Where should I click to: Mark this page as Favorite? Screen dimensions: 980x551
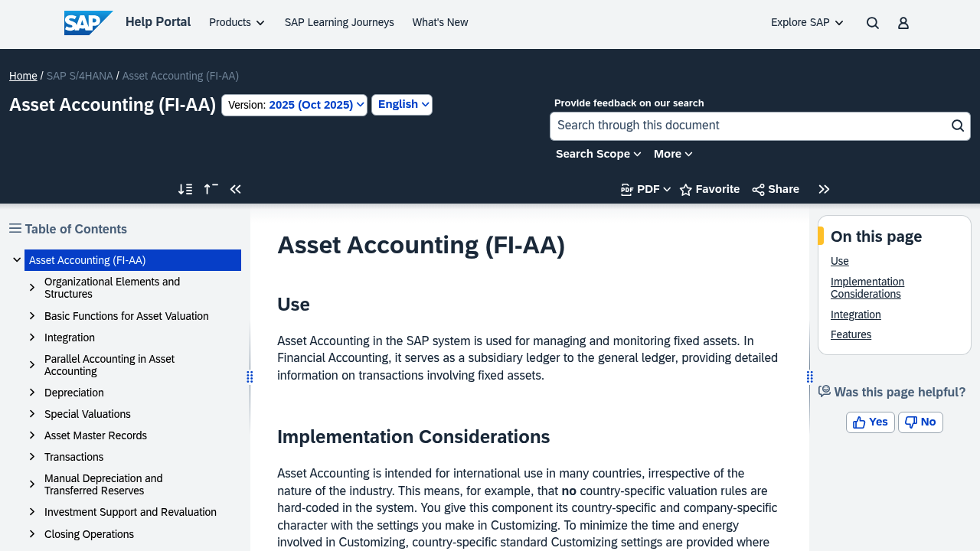[x=708, y=188]
